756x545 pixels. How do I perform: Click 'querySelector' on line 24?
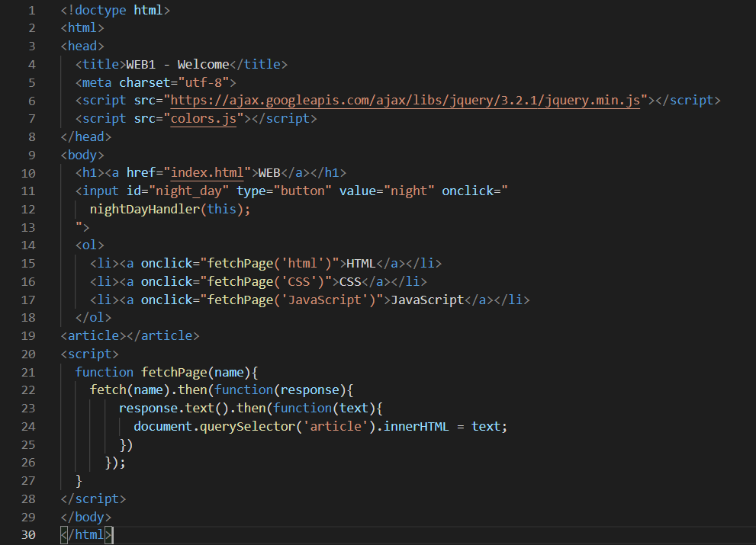[247, 426]
